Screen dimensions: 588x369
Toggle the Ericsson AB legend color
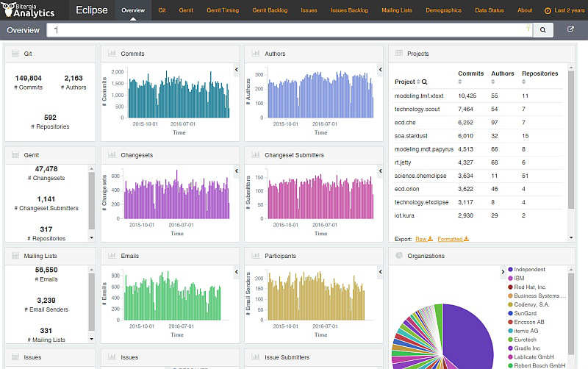[x=510, y=322]
